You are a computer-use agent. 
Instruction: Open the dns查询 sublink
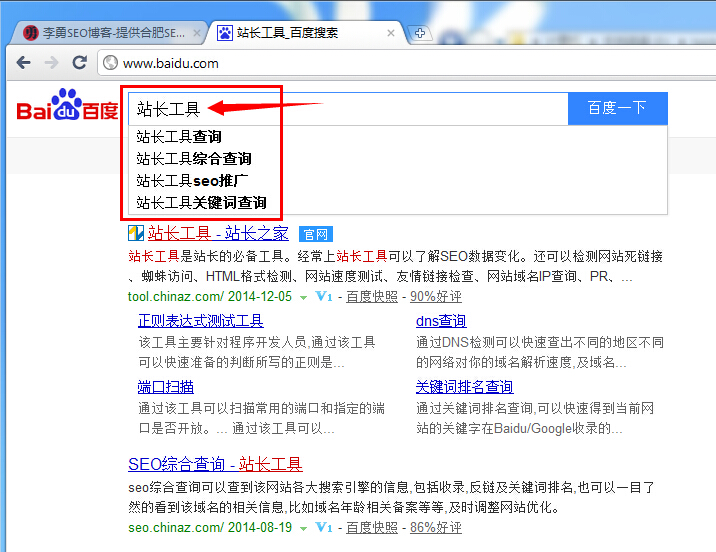(441, 321)
